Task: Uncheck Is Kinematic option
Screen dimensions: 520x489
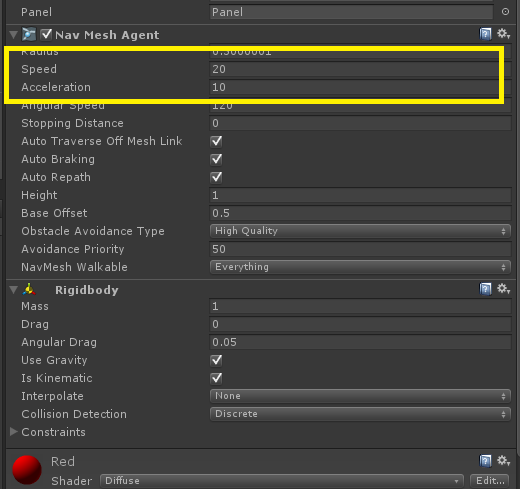Action: coord(216,378)
